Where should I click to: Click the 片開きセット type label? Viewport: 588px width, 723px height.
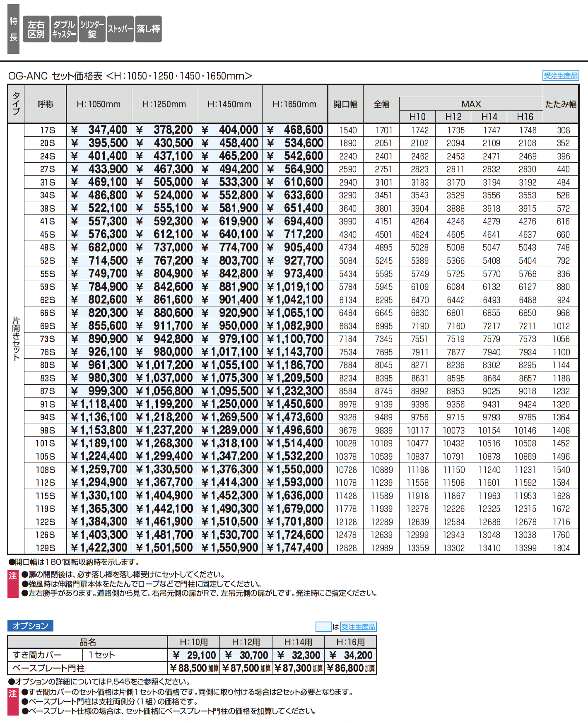pyautogui.click(x=16, y=339)
